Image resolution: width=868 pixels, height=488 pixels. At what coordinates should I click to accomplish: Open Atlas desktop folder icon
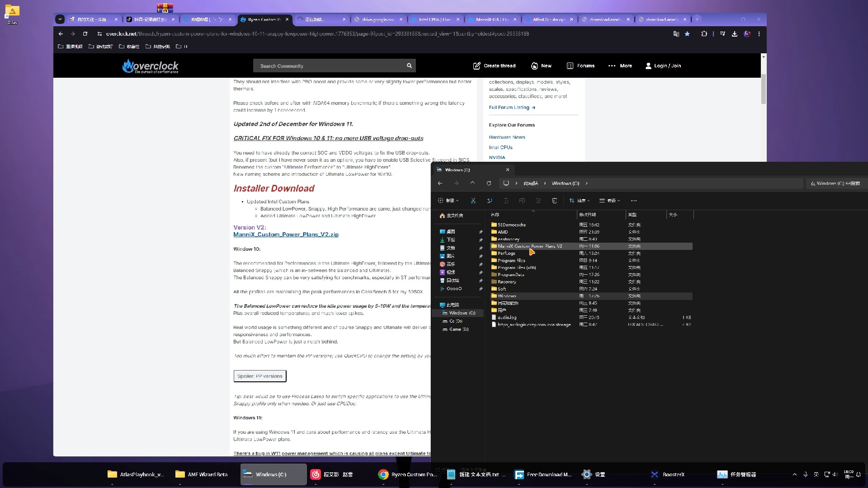point(12,14)
